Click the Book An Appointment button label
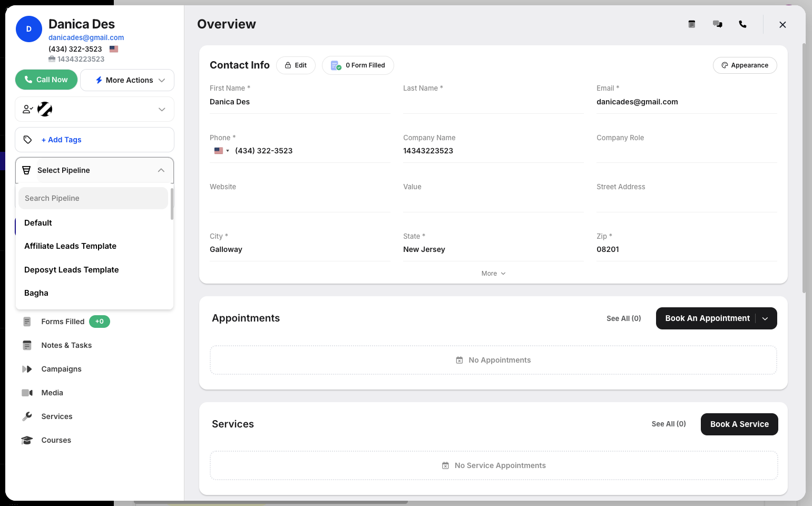The image size is (812, 506). tap(707, 318)
